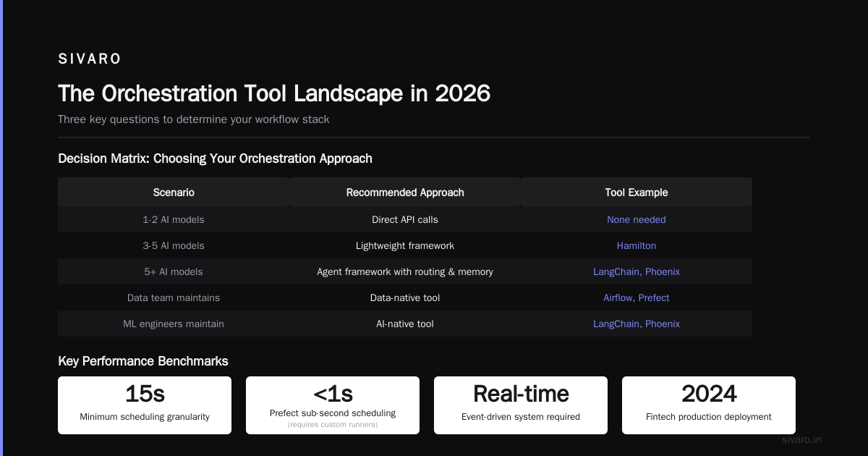
Task: Click the '15s' benchmark value
Action: coord(145,394)
